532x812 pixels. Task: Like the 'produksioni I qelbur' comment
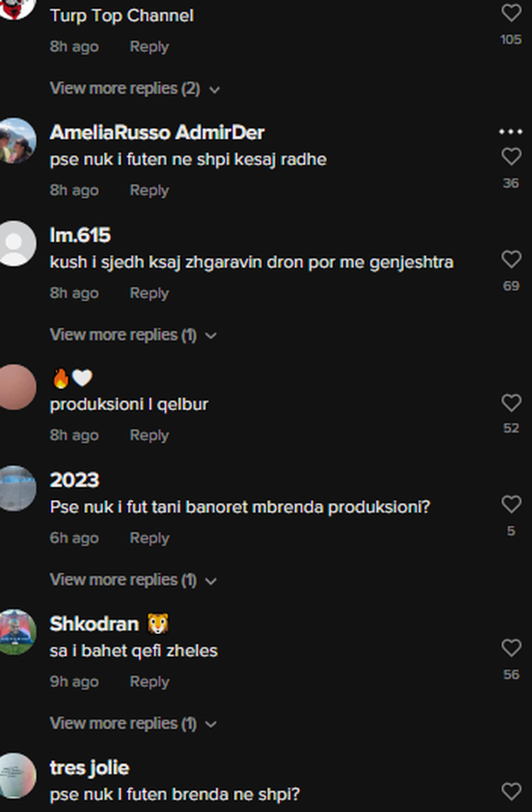[x=510, y=403]
